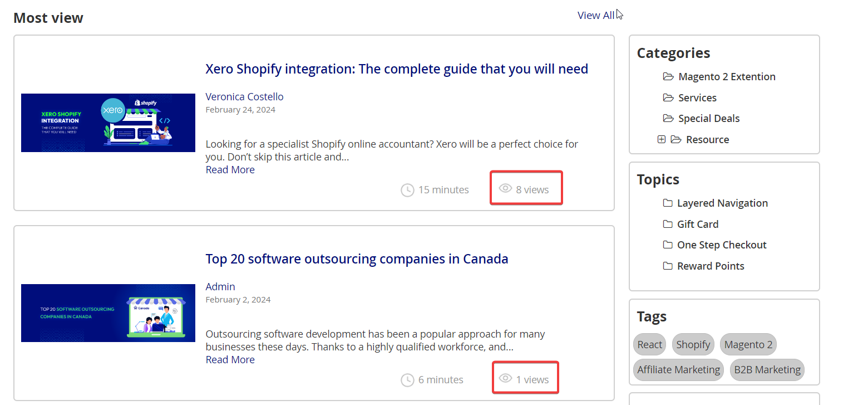The image size is (868, 405).
Task: Click the folder icon next to Services
Action: point(668,97)
